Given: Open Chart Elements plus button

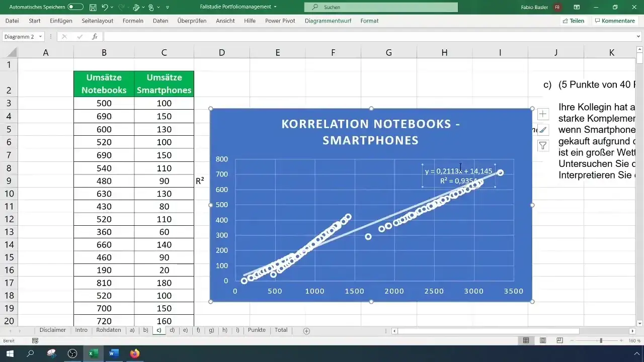Looking at the screenshot, I should coord(543,114).
